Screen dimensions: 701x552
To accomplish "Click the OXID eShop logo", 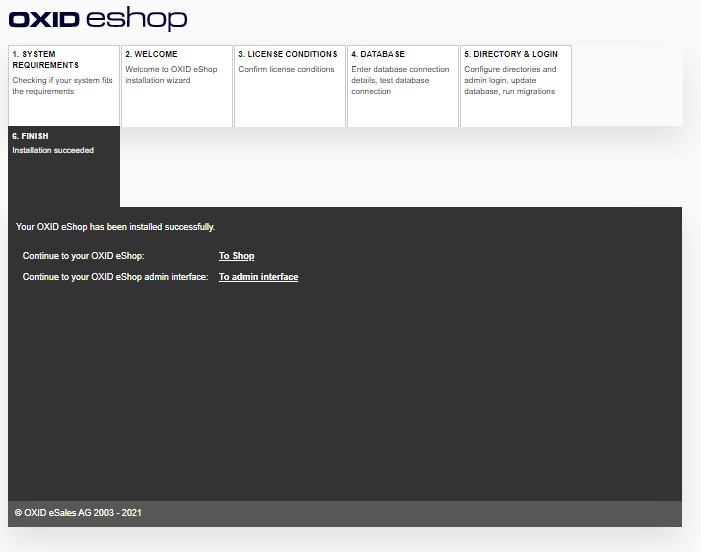I will click(98, 20).
